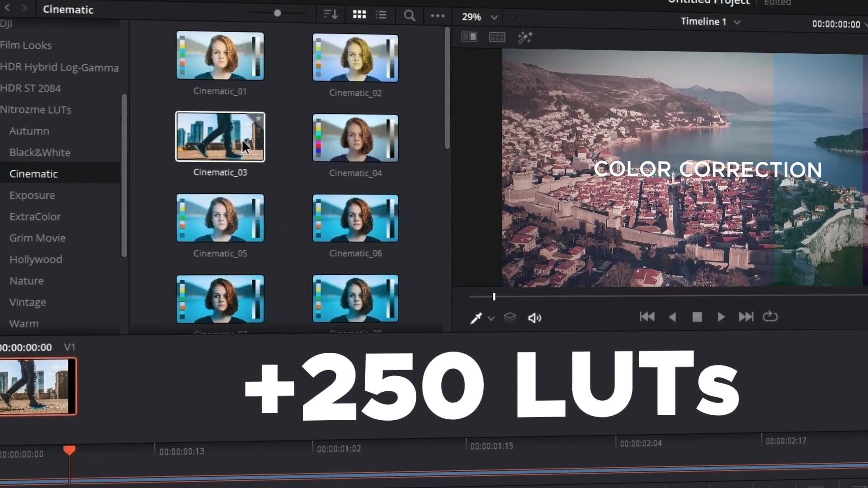The width and height of the screenshot is (868, 488).
Task: Go back with the left arrow
Action: 7,8
